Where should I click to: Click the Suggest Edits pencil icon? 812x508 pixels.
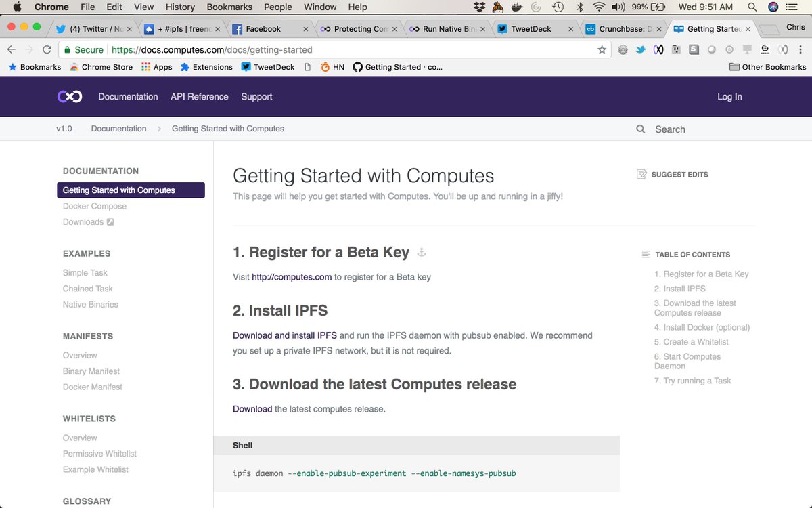point(642,174)
